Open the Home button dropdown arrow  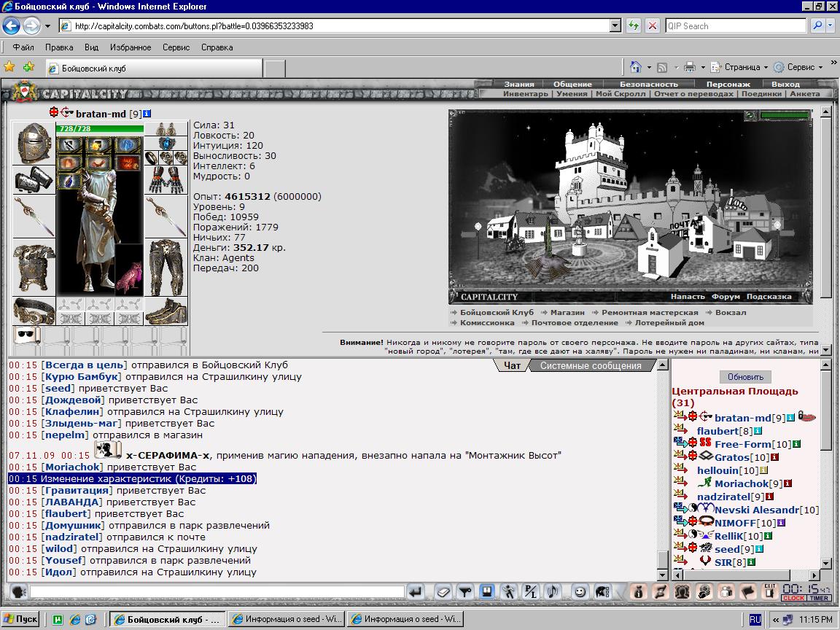[x=649, y=68]
